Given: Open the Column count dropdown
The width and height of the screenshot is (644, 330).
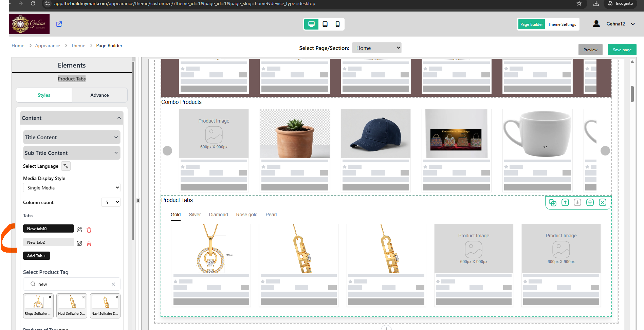Looking at the screenshot, I should point(111,202).
